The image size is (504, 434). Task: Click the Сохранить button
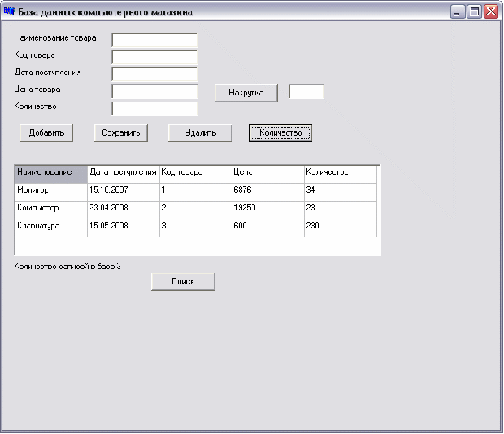point(121,133)
